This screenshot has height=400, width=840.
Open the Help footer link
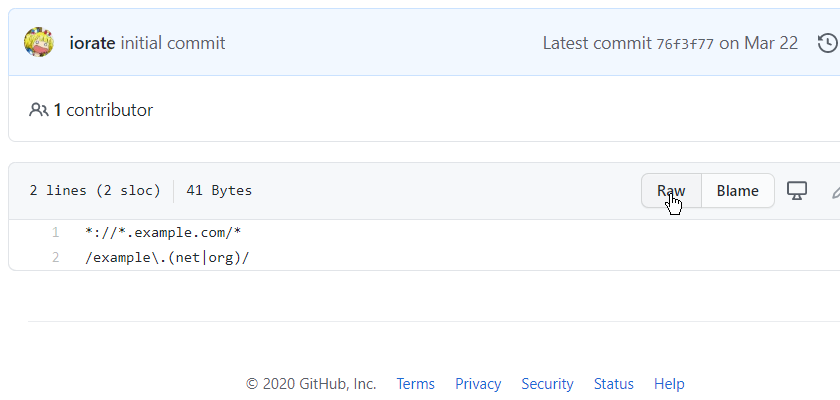pos(669,384)
